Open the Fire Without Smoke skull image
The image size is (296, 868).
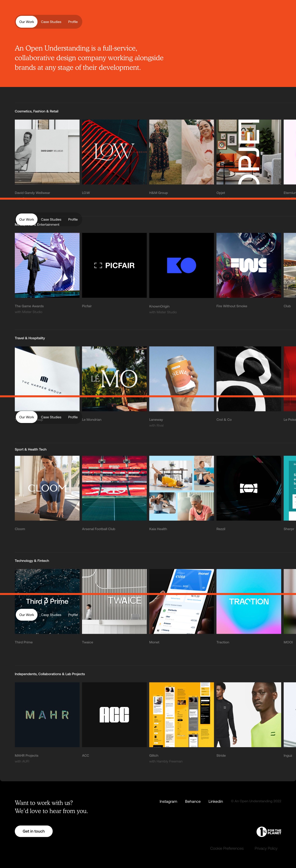pos(249,265)
